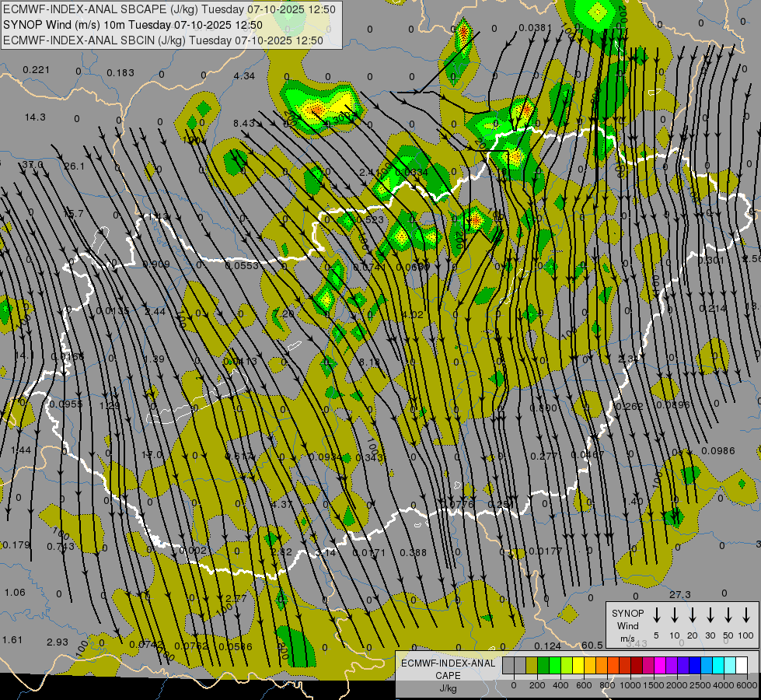Pick the dark red swatch above 1000 label
Screen dimensions: 761x700
[637, 666]
